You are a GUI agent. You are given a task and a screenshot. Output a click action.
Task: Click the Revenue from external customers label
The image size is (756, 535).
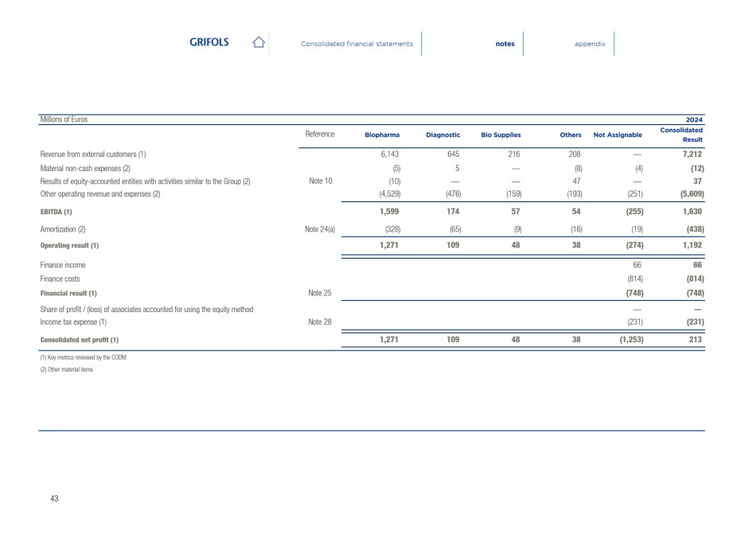[92, 154]
